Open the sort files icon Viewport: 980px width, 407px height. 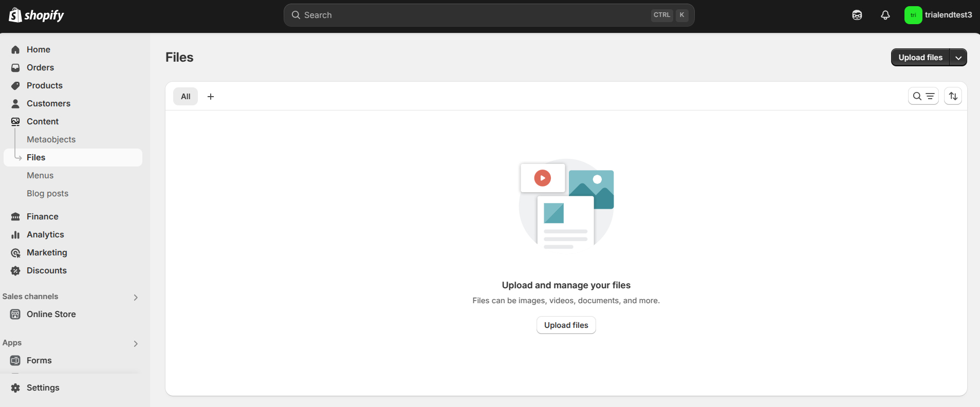[953, 96]
